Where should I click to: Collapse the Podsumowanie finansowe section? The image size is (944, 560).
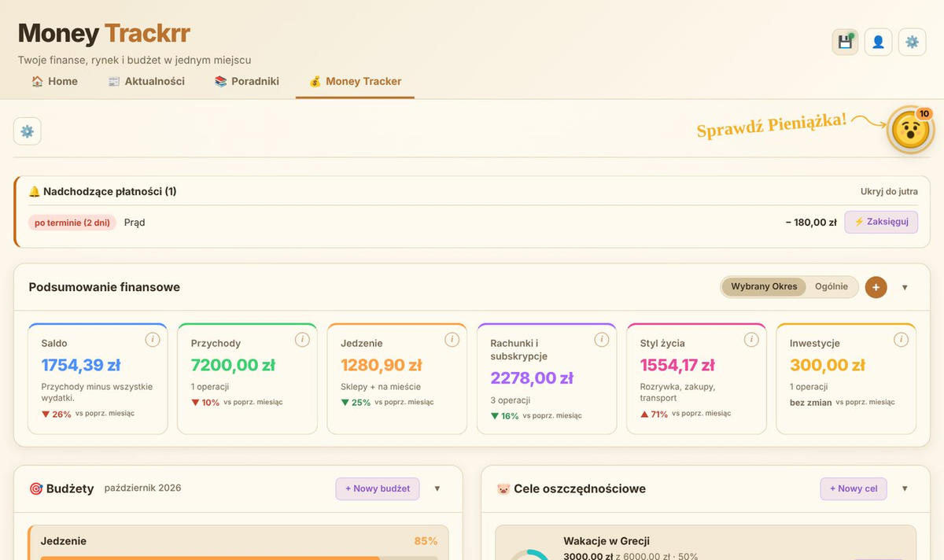click(x=905, y=288)
